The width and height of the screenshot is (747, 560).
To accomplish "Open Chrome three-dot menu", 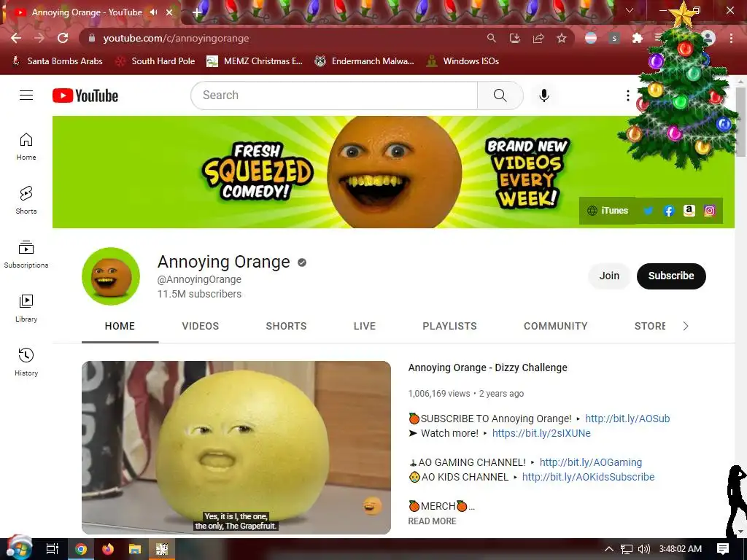I will coord(731,38).
